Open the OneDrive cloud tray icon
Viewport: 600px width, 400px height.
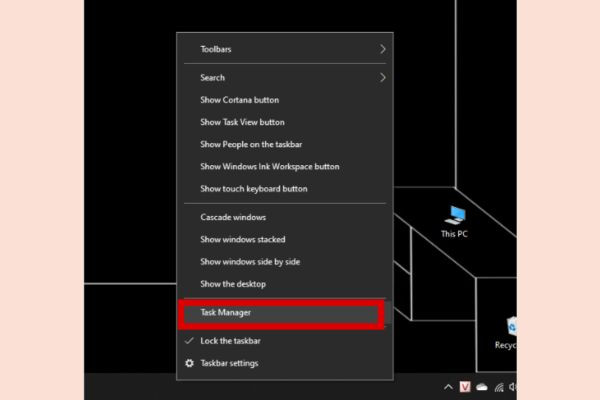point(482,387)
